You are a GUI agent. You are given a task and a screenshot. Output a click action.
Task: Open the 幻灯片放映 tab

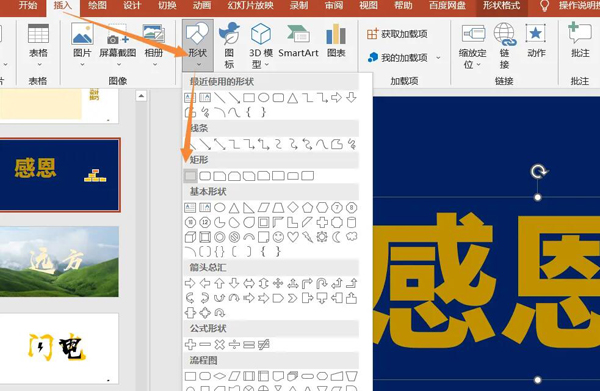(x=251, y=5)
